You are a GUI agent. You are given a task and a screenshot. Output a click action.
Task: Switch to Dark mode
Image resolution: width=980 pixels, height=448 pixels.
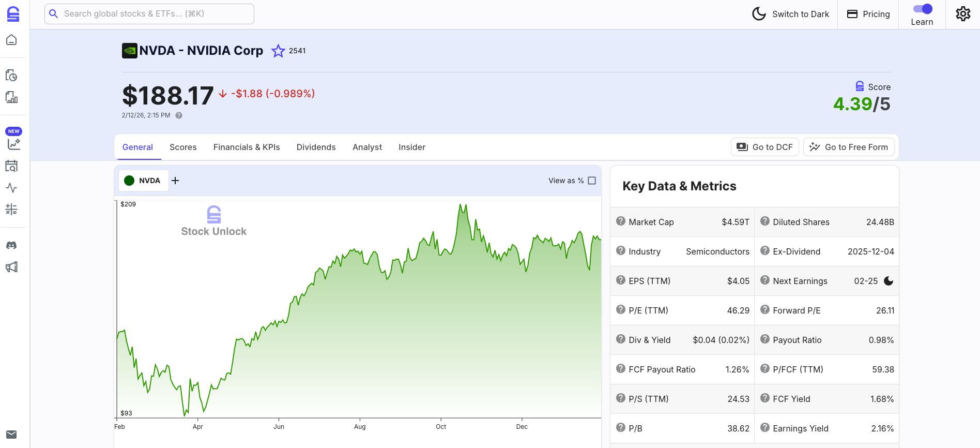pos(790,14)
